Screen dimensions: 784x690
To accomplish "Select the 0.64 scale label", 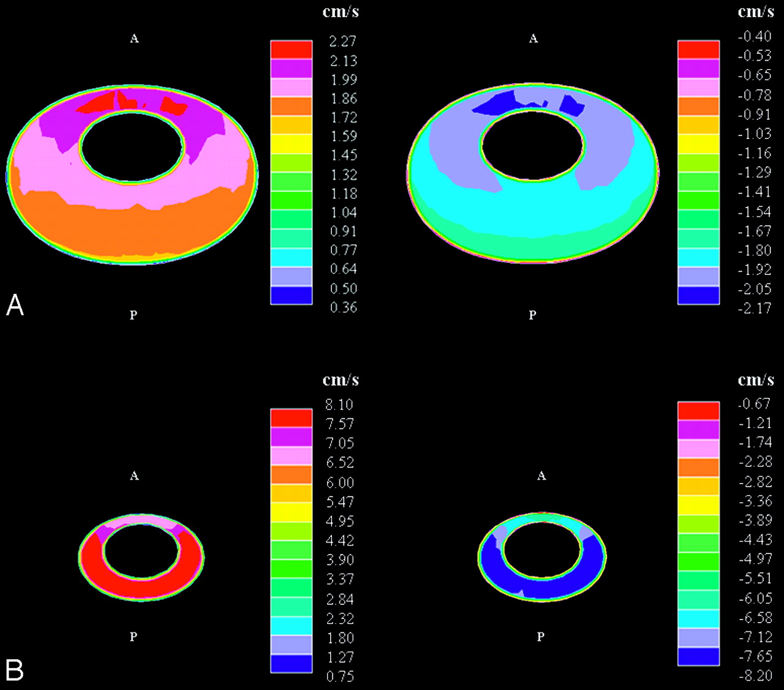I will (343, 269).
